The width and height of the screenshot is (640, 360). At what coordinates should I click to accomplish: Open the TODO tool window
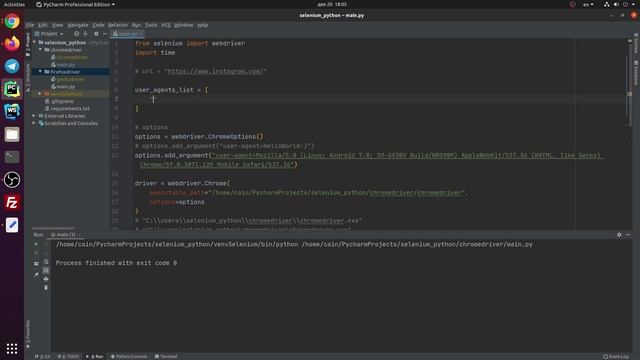(69, 356)
